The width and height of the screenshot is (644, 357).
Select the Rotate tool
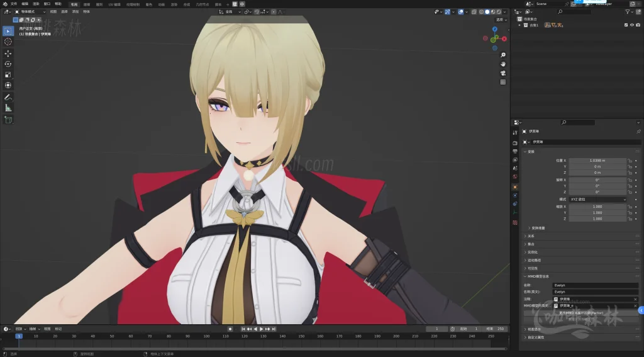click(x=8, y=64)
